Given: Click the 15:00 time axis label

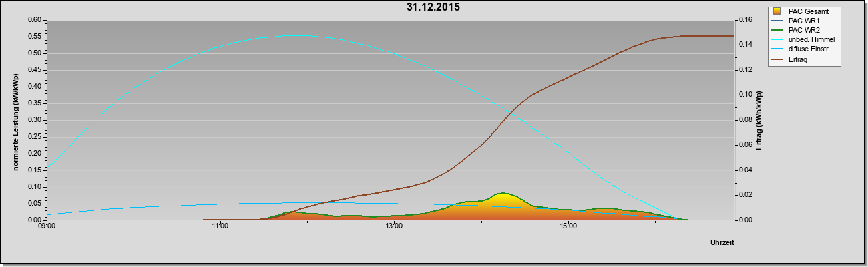Looking at the screenshot, I should point(568,227).
